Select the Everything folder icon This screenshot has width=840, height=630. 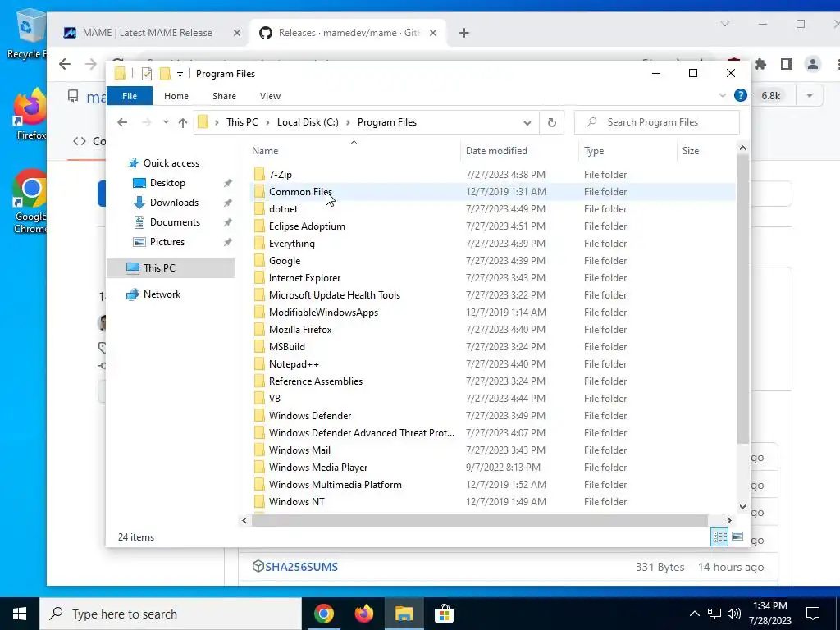(x=259, y=243)
